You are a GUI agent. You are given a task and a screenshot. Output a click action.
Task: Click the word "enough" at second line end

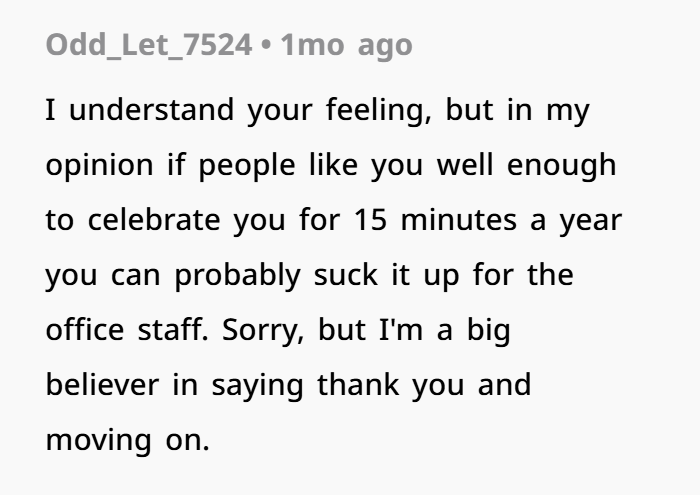click(x=562, y=166)
